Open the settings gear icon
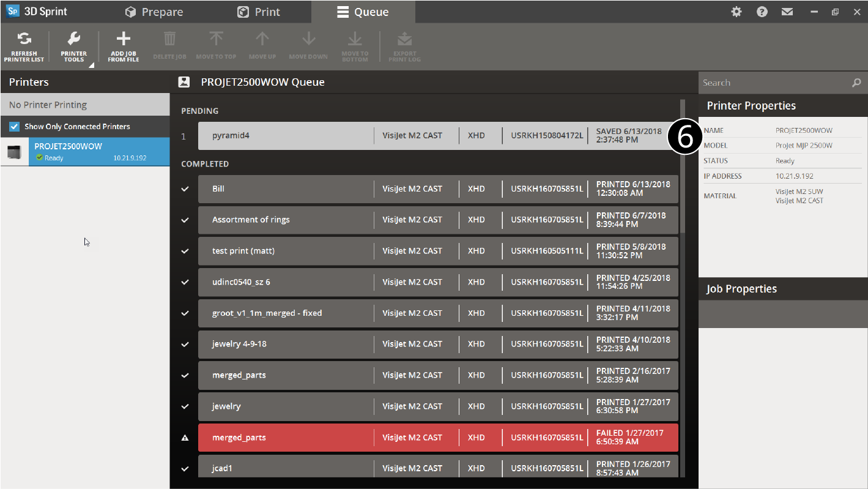Image resolution: width=868 pixels, height=489 pixels. pos(736,12)
